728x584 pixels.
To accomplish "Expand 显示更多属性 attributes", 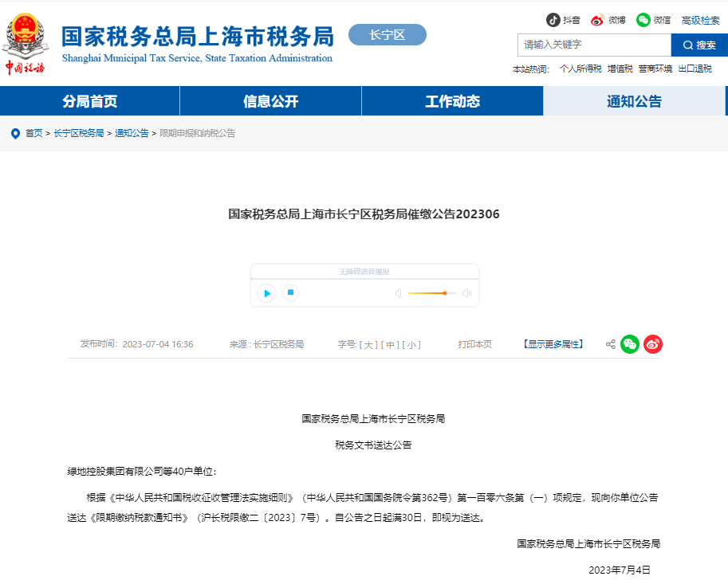I will tap(553, 344).
